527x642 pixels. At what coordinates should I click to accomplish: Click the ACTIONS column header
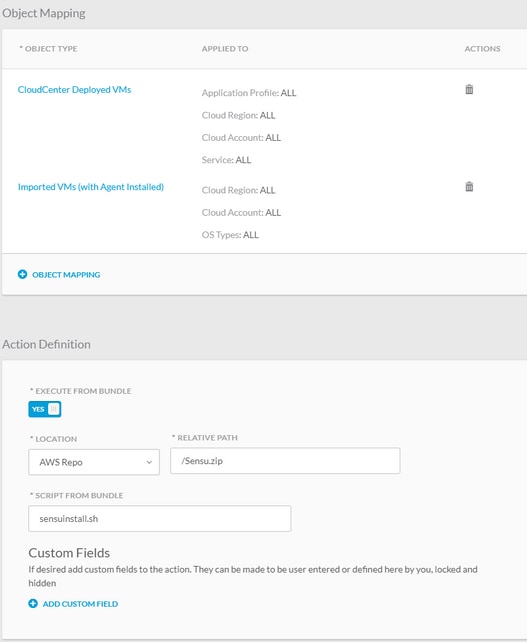pos(482,49)
